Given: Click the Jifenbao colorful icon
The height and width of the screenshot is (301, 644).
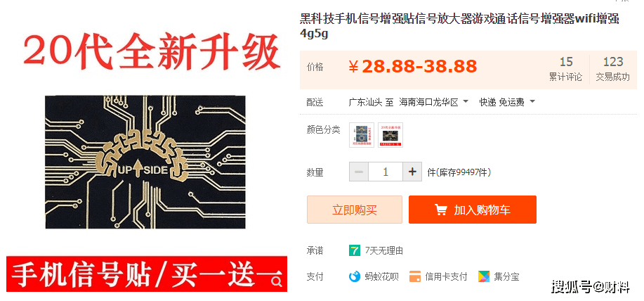Looking at the screenshot, I should pos(484,276).
